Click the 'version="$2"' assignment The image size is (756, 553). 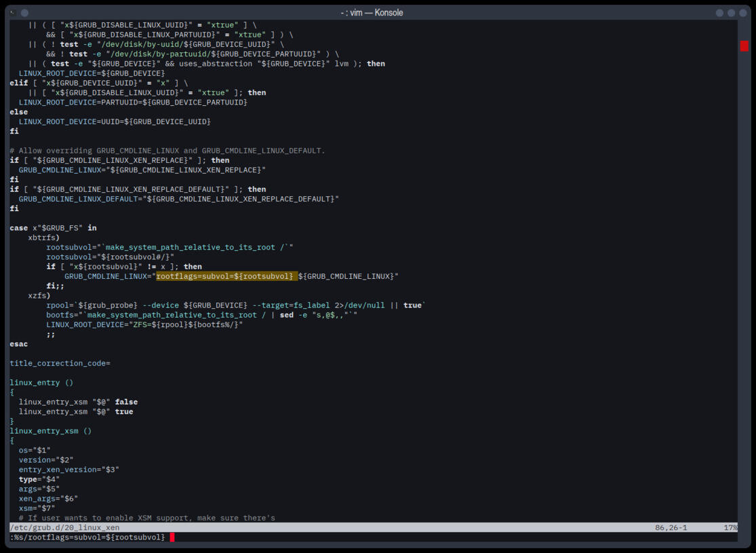46,460
